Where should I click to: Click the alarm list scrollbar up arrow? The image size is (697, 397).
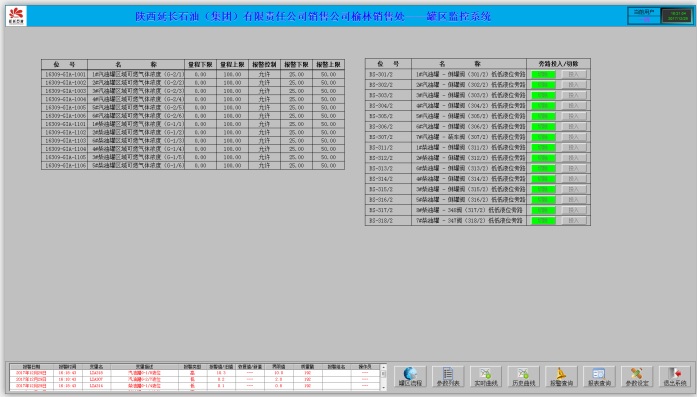(x=384, y=367)
